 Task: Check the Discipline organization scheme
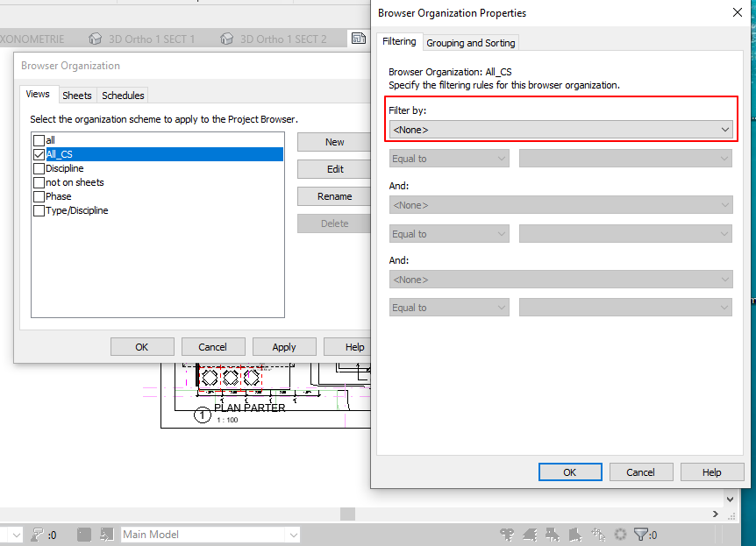coord(39,168)
